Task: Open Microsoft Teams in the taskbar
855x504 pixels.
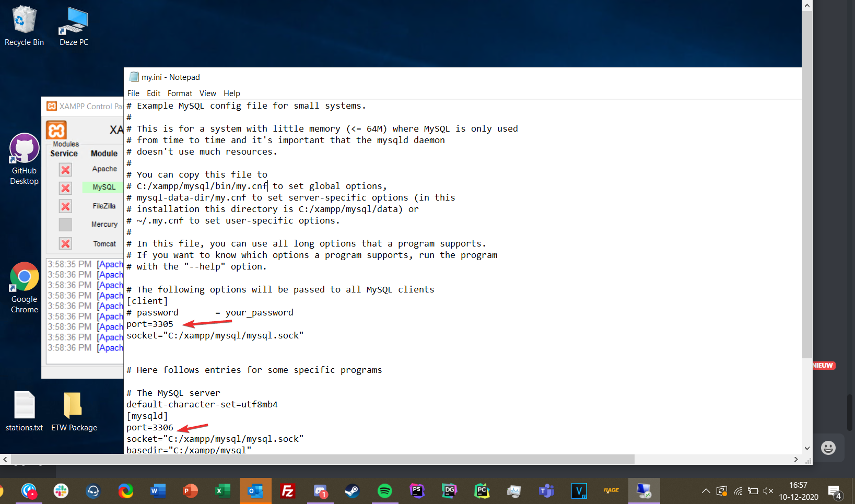Action: [546, 491]
